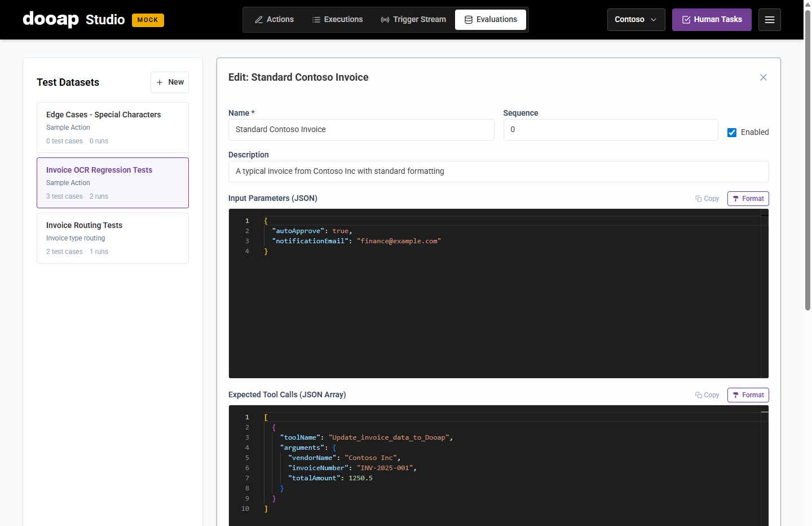Click the "vendorName" line in editor

click(x=345, y=458)
